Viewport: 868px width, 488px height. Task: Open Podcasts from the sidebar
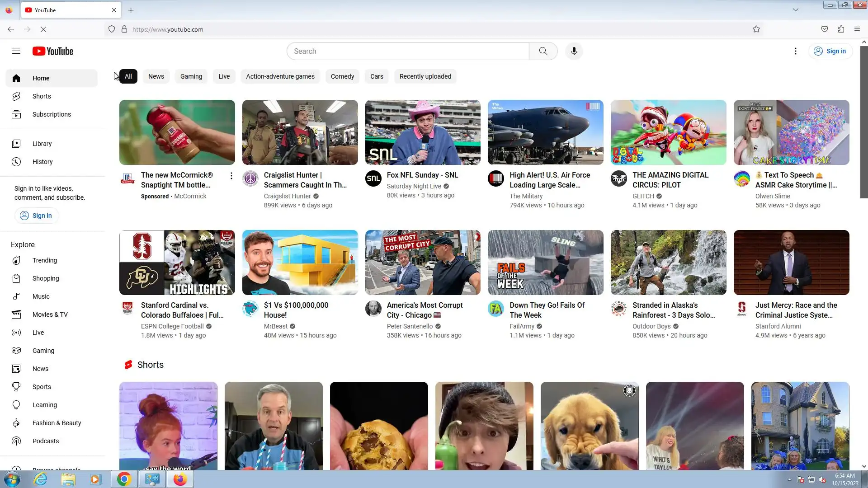(45, 441)
